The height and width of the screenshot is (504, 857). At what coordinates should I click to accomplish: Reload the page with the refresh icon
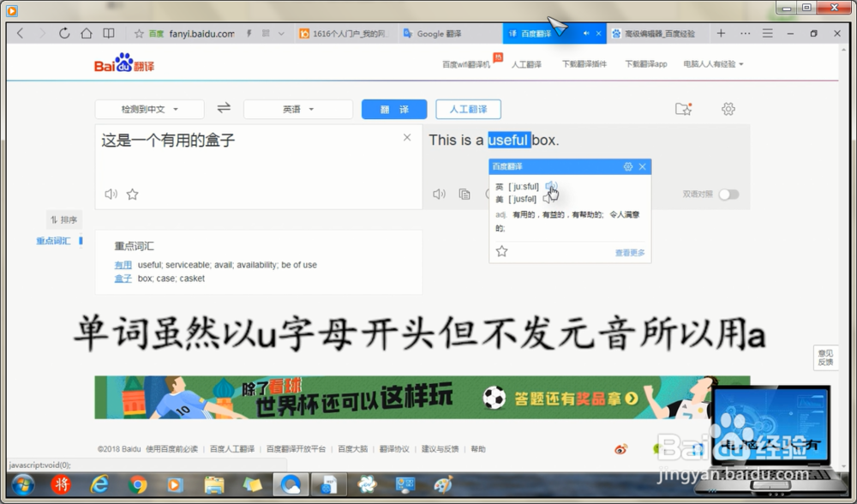tap(64, 33)
